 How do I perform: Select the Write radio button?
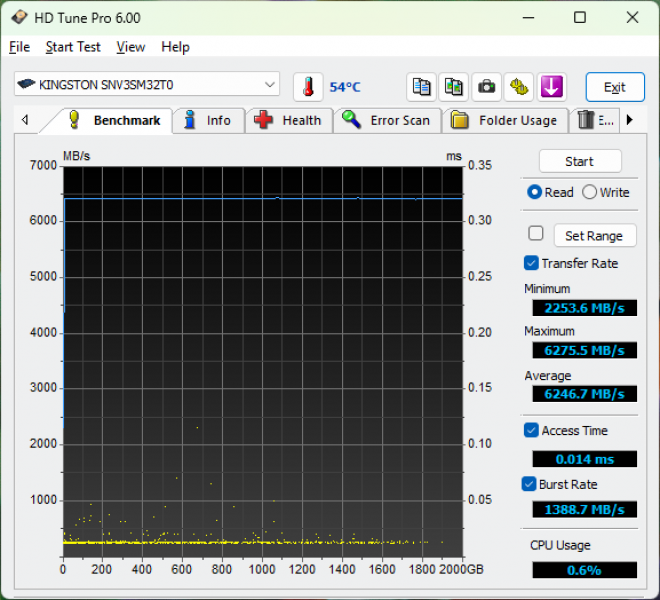(590, 192)
